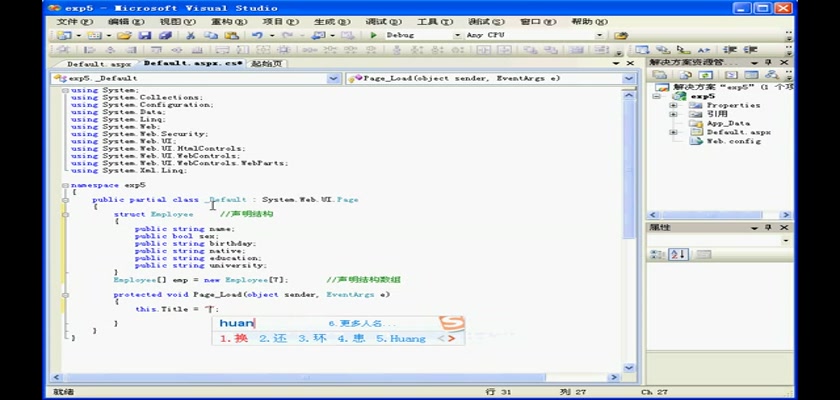Image resolution: width=840 pixels, height=400 pixels.
Task: Click the Paste icon in toolbar
Action: pyautogui.click(x=230, y=35)
